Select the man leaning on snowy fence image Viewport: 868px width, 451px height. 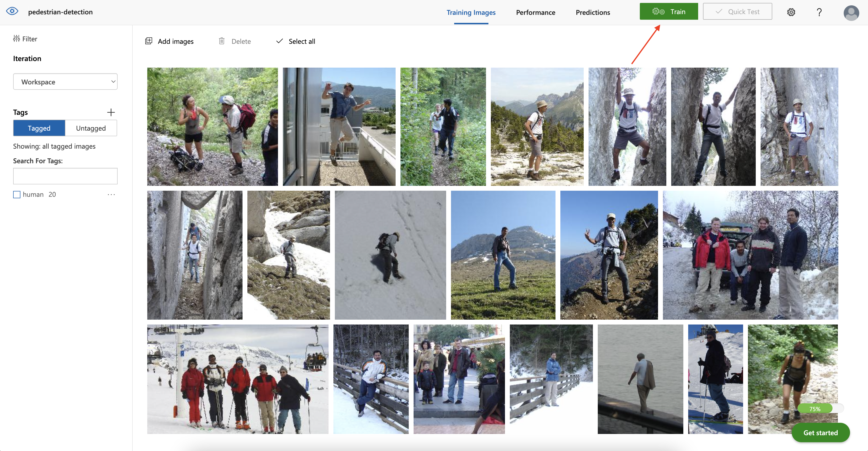click(x=371, y=379)
